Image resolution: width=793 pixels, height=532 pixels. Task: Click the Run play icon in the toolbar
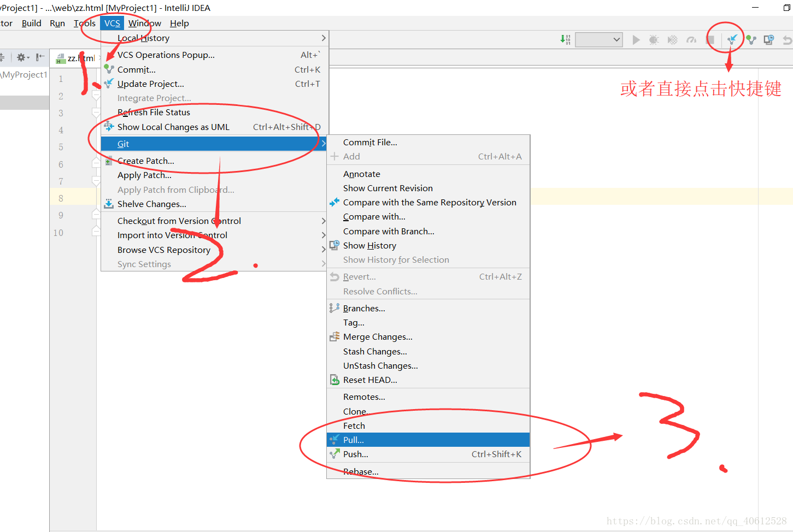click(x=636, y=40)
